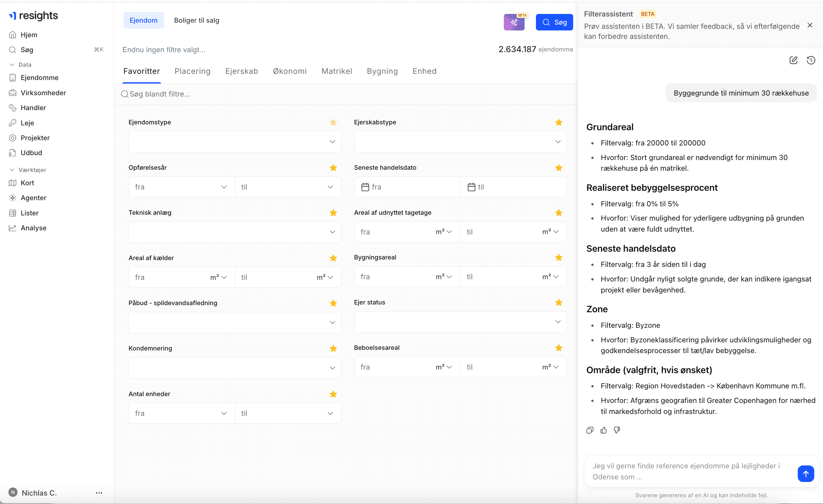This screenshot has height=504, width=823.
Task: Switch to the Enhed filter tab
Action: point(424,71)
